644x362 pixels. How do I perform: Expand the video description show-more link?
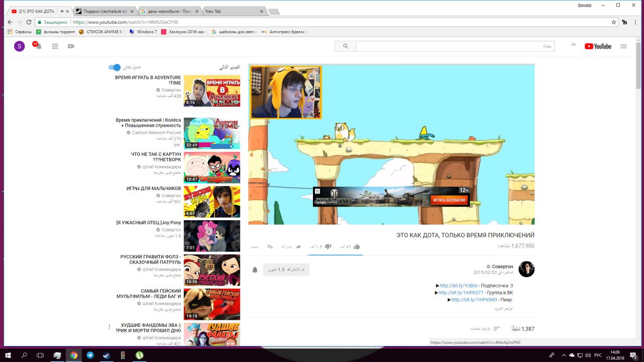pyautogui.click(x=504, y=308)
